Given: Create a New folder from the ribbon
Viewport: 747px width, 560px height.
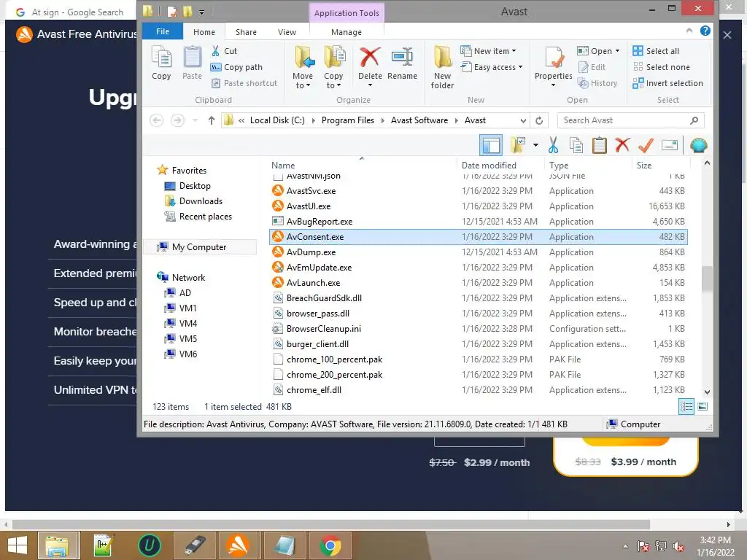Looking at the screenshot, I should pyautogui.click(x=442, y=67).
